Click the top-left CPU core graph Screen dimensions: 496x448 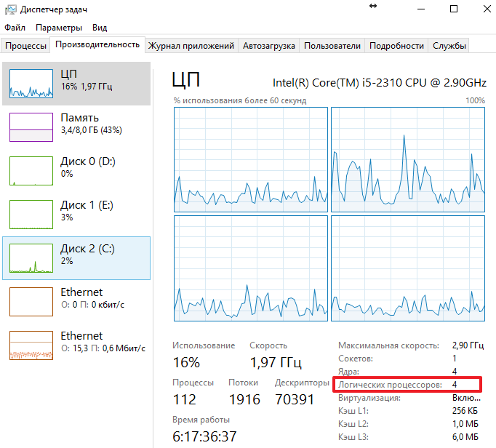tap(250, 159)
